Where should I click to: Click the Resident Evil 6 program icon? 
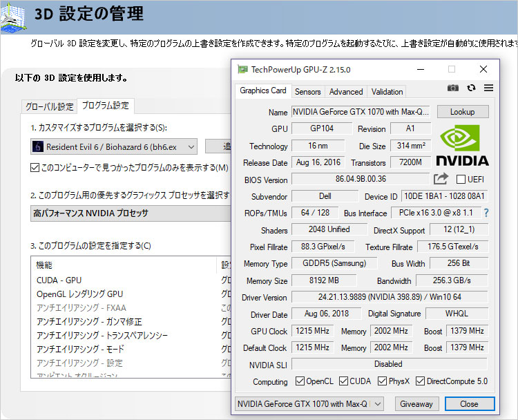(38, 146)
